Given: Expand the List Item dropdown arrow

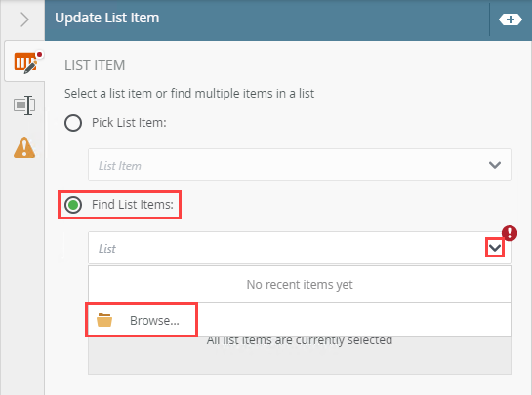Looking at the screenshot, I should (495, 165).
